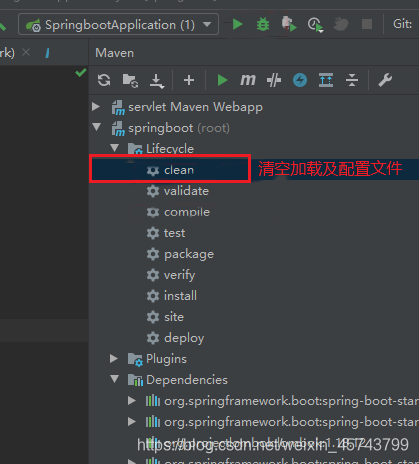
Task: Expand the second spring-boot-starter dependency
Action: 132,422
